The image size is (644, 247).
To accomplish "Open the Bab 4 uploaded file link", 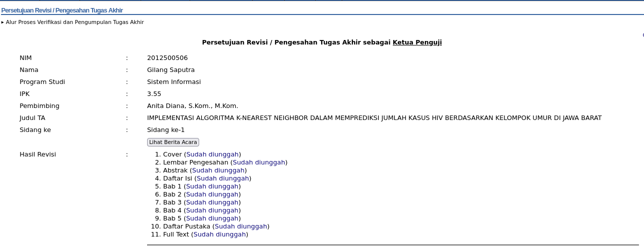I will 212,210.
